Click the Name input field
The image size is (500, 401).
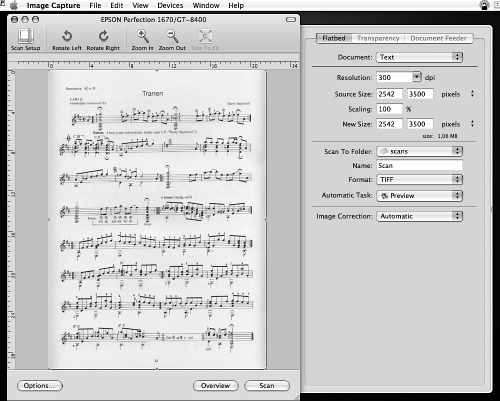[419, 165]
